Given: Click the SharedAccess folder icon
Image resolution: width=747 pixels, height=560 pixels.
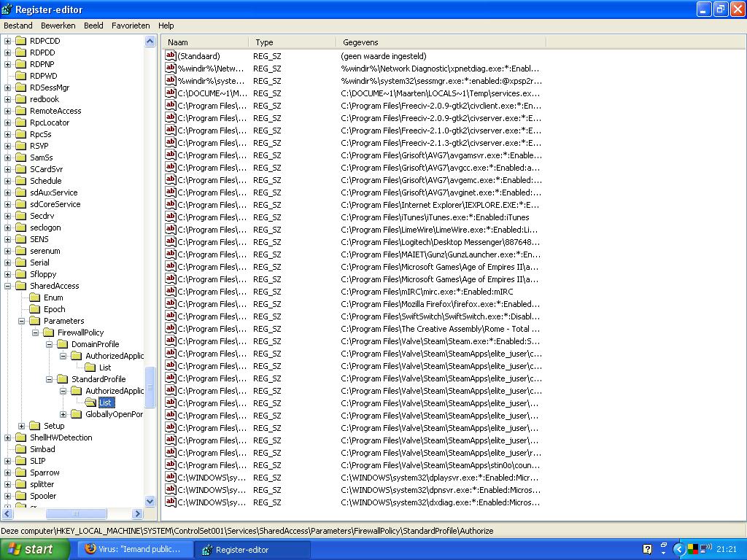Looking at the screenshot, I should click(x=20, y=286).
